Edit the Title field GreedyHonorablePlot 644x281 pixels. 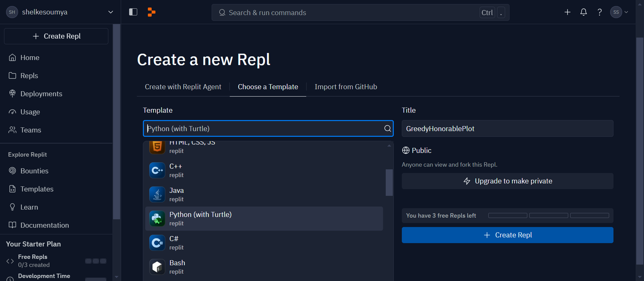507,128
